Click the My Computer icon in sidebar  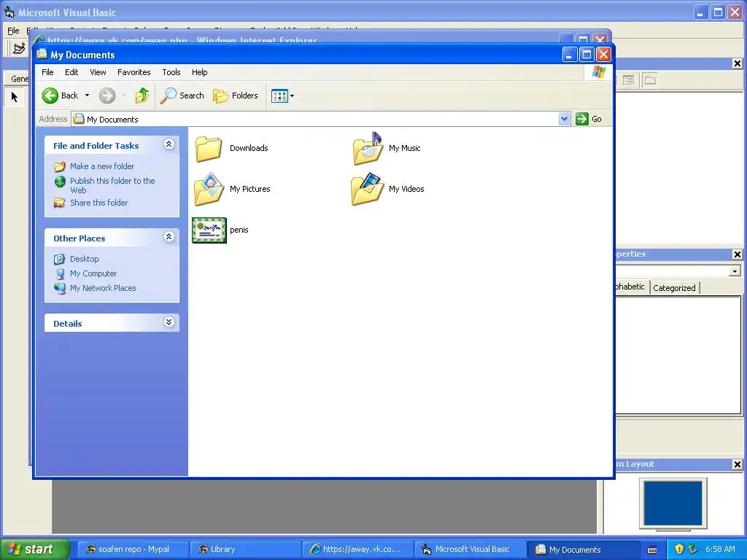click(60, 274)
